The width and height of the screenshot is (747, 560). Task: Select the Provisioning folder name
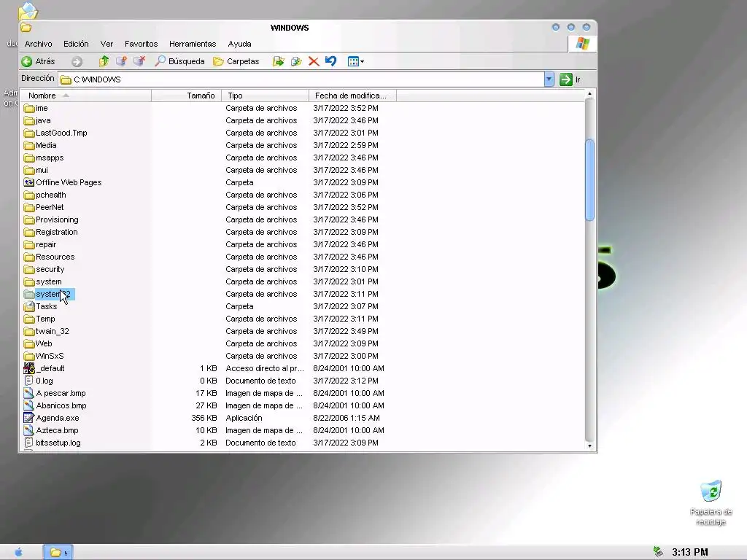(57, 219)
